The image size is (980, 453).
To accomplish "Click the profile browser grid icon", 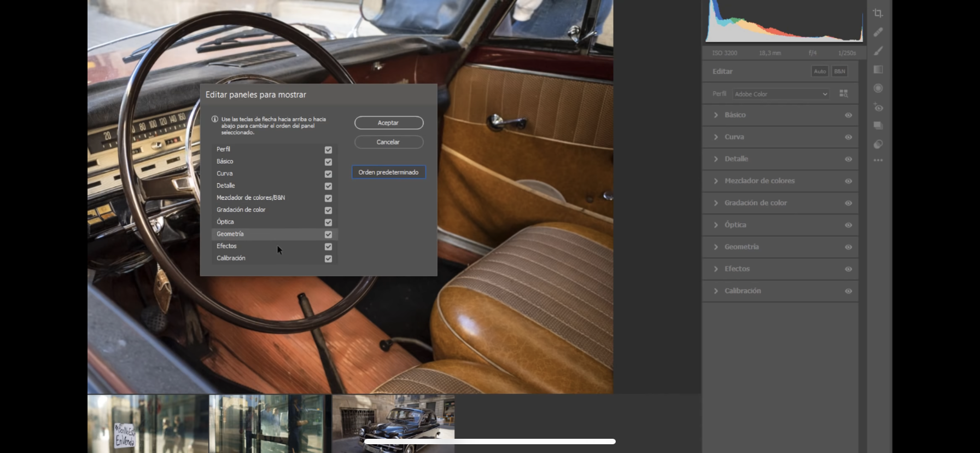I will click(x=843, y=94).
